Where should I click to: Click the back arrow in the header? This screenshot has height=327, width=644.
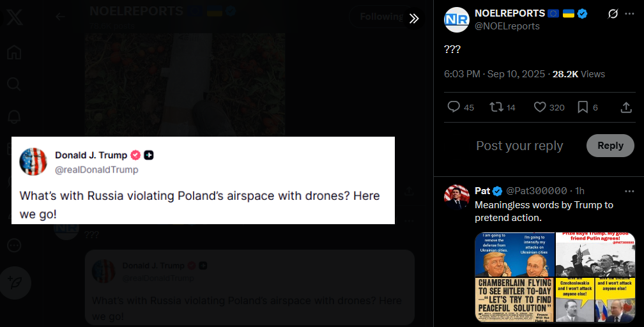[60, 17]
